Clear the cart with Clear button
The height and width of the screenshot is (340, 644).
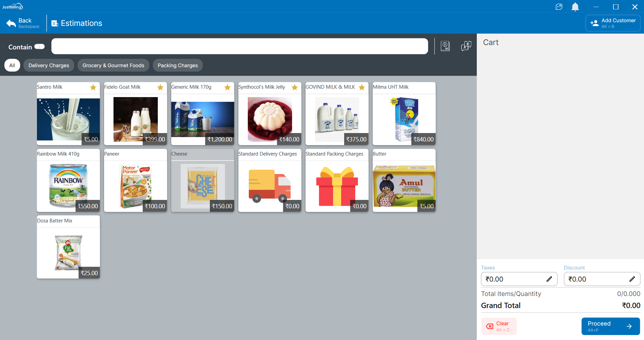pyautogui.click(x=499, y=326)
